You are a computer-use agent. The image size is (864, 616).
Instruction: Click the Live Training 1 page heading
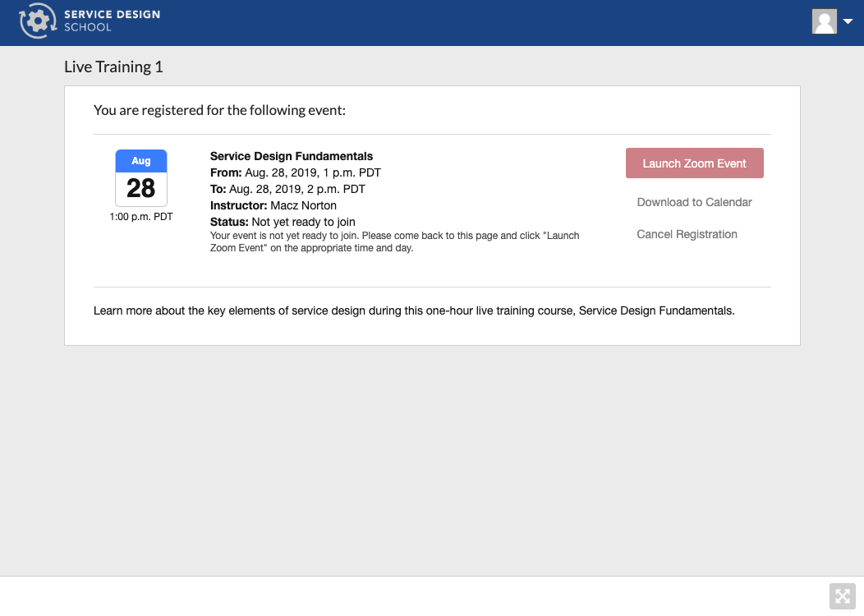113,67
